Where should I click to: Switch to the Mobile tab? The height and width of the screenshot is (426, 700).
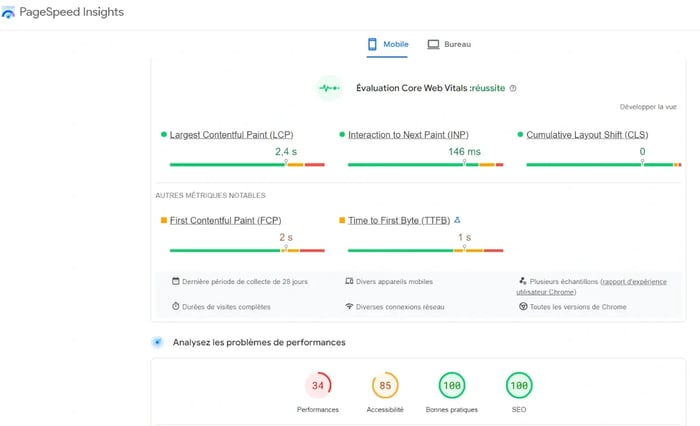pyautogui.click(x=388, y=44)
